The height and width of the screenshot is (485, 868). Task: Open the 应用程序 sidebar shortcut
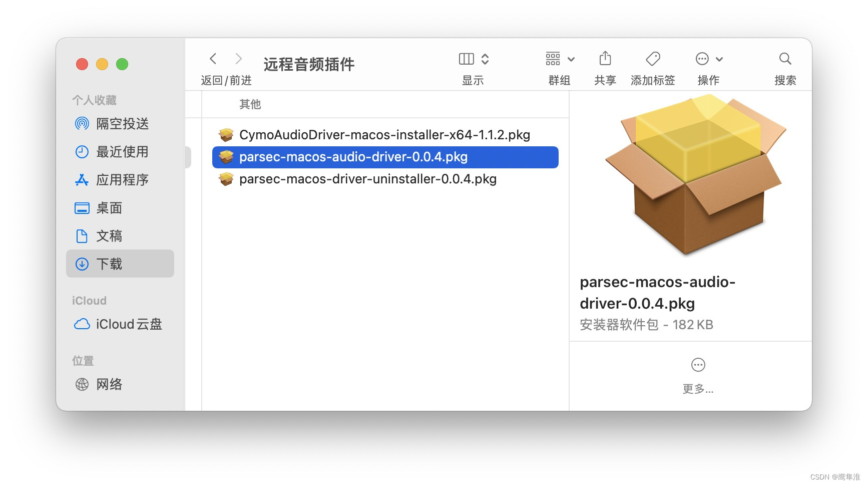pos(123,180)
